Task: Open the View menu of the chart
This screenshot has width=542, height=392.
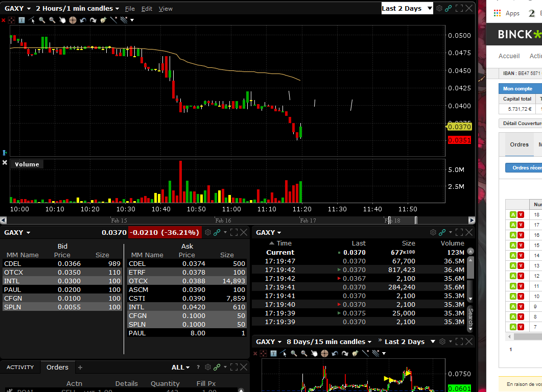Action: click(166, 9)
